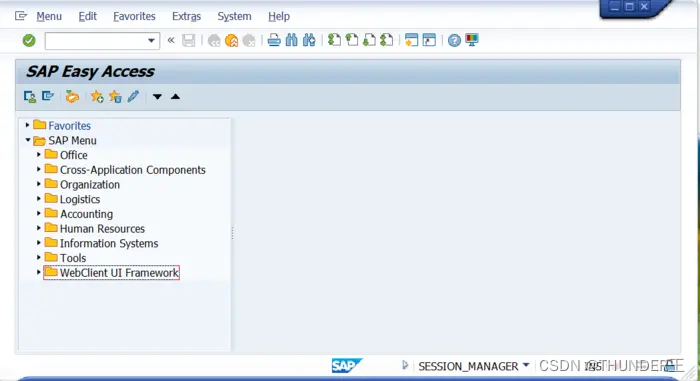Click the Find binoculars icon
The width and height of the screenshot is (700, 381).
(x=292, y=40)
